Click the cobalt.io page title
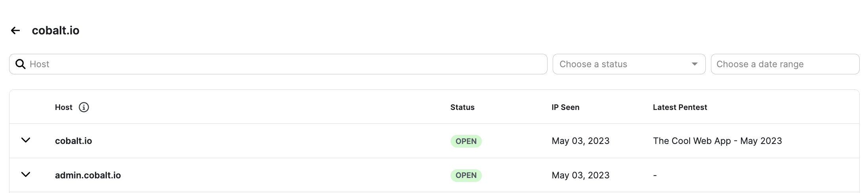868x193 pixels. point(56,30)
